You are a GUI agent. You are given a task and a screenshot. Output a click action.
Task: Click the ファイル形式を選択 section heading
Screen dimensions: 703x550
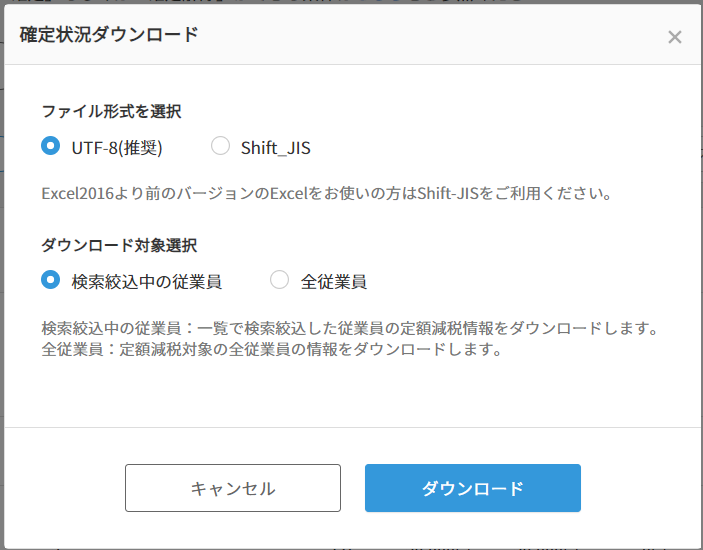[x=111, y=111]
